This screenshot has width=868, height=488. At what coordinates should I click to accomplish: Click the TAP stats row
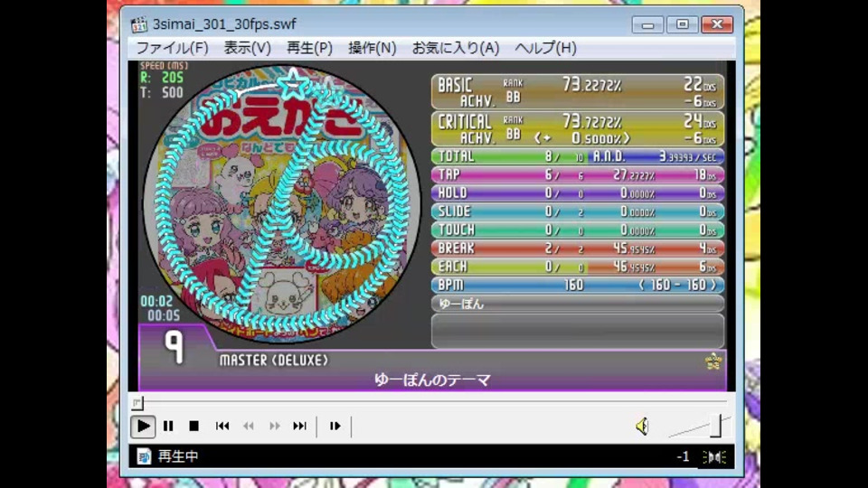(x=578, y=174)
